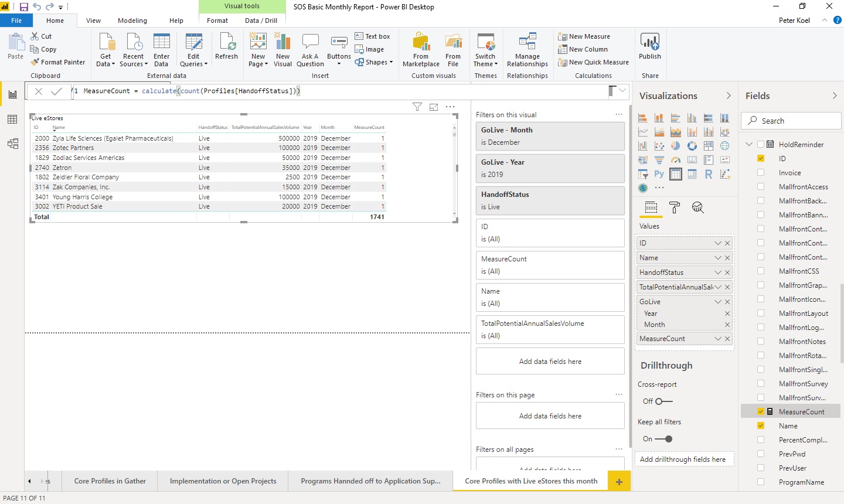Image resolution: width=844 pixels, height=504 pixels.
Task: Click New Quick Measure button
Action: 593,62
